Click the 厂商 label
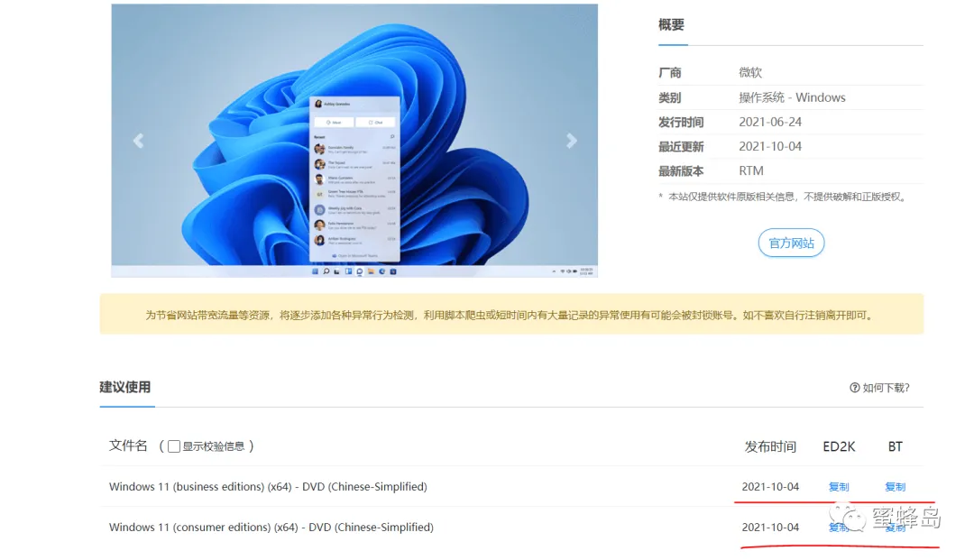Viewport: 974px width, 560px height. coord(669,73)
